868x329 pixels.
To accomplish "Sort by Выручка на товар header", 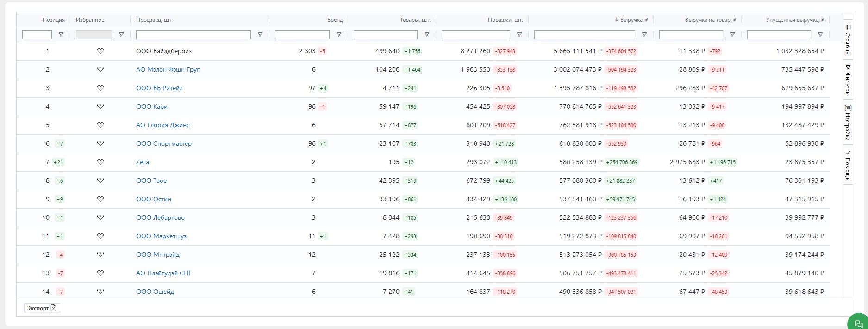I will 711,20.
